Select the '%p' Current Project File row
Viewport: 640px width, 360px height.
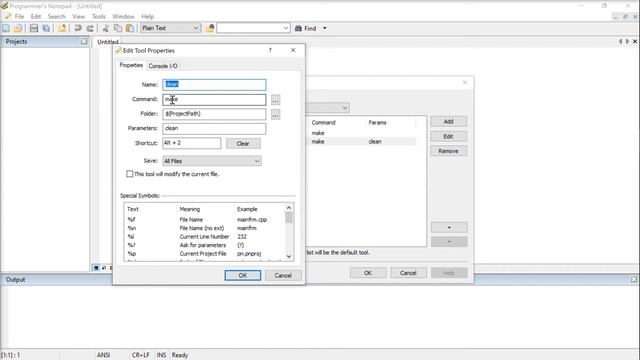point(205,254)
